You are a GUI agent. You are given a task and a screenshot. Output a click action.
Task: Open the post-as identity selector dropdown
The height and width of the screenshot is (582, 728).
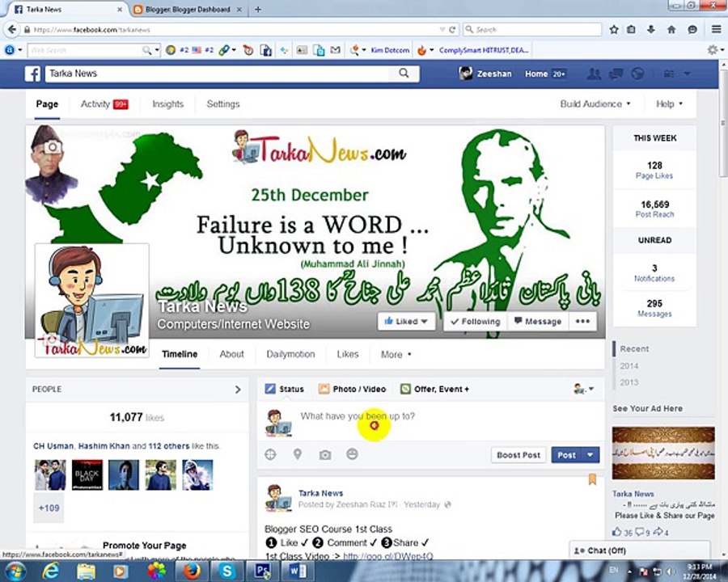pyautogui.click(x=583, y=389)
